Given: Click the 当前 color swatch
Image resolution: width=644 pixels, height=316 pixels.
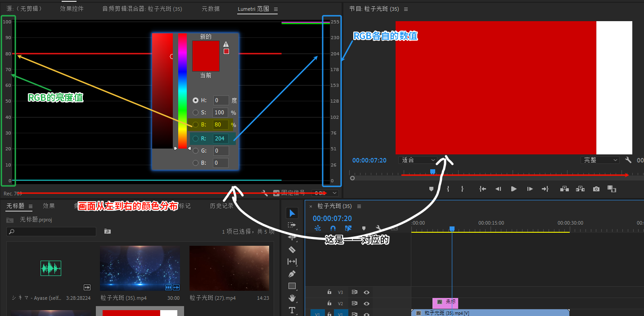Looking at the screenshot, I should (206, 64).
